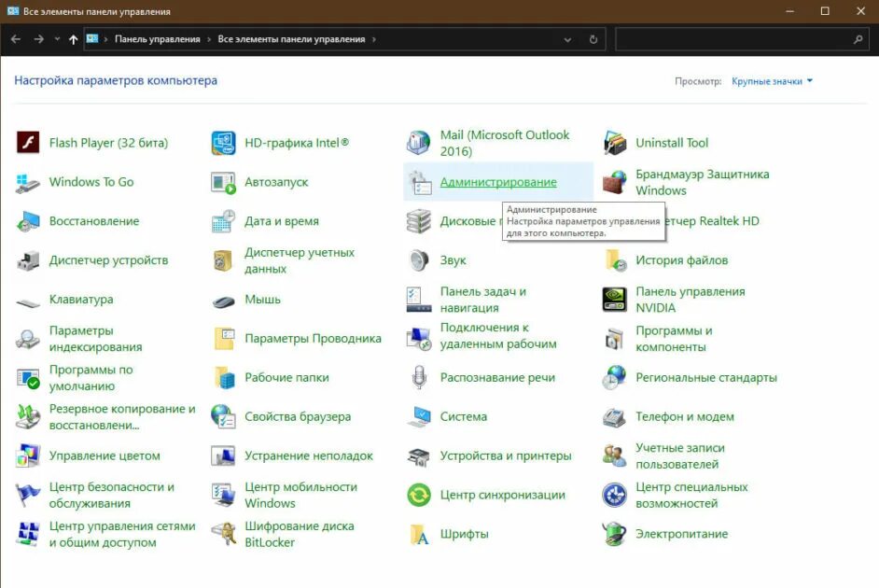
Task: Click the Параметры Проводника icon
Action: (224, 339)
